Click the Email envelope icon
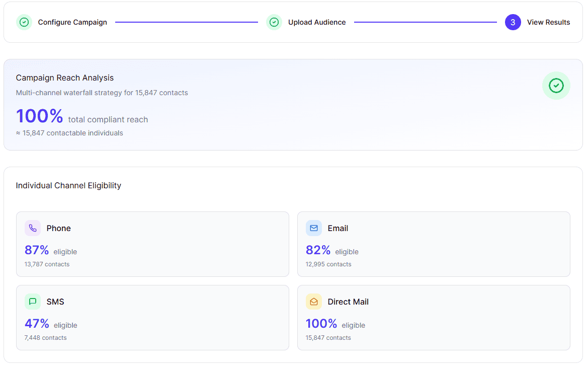The image size is (588, 368). click(x=314, y=228)
